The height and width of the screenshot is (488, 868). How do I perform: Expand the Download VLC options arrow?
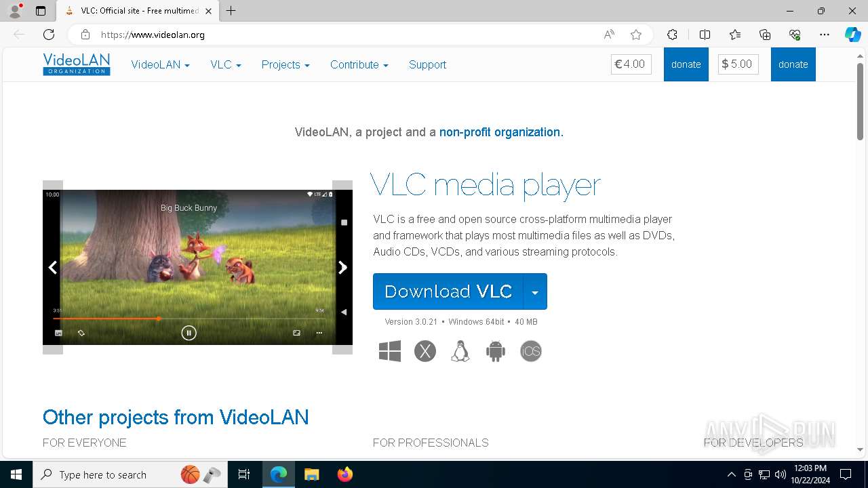(535, 291)
